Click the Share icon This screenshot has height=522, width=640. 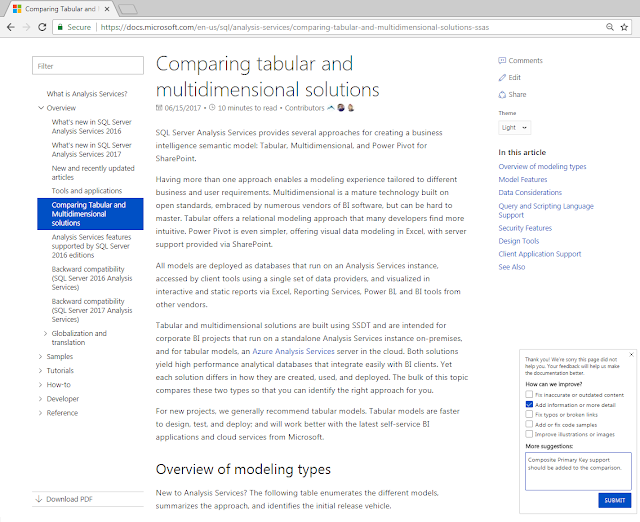(502, 95)
